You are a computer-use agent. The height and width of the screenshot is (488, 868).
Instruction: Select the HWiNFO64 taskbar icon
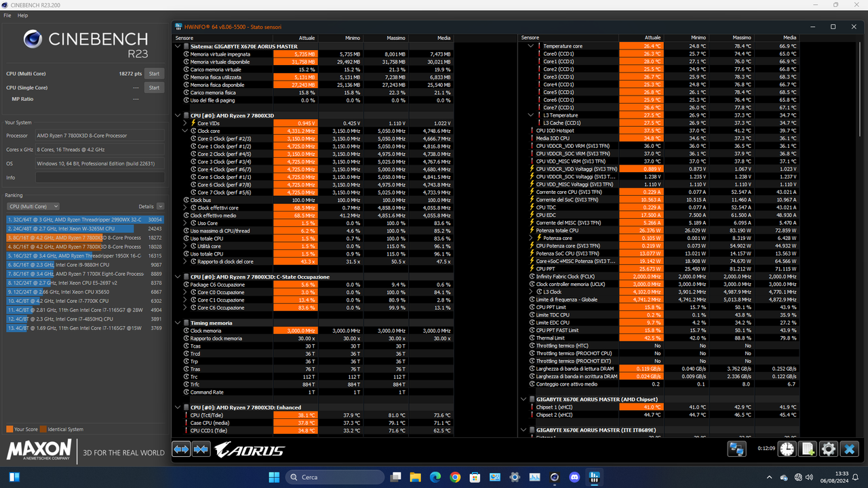(593, 478)
